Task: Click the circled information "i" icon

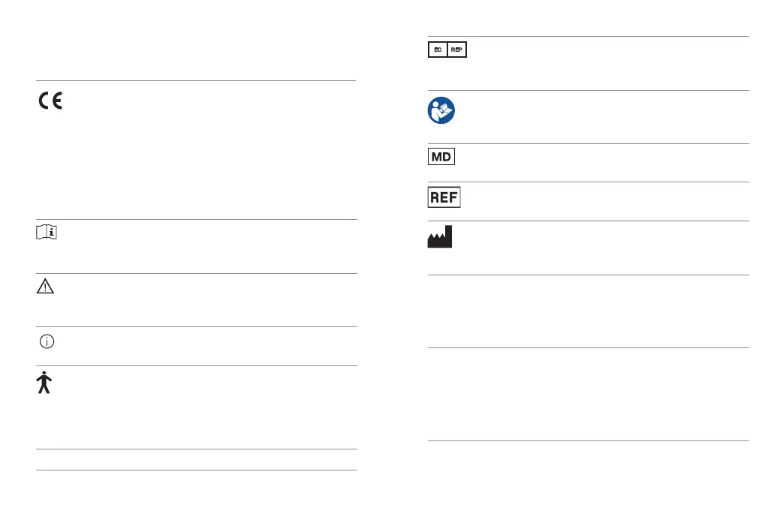Action: coord(47,341)
